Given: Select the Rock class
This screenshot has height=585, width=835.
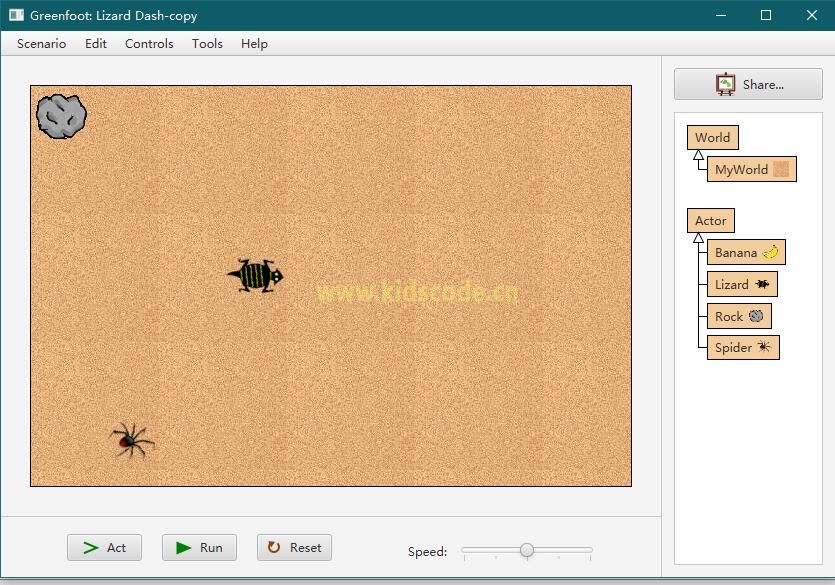Looking at the screenshot, I should click(x=739, y=316).
